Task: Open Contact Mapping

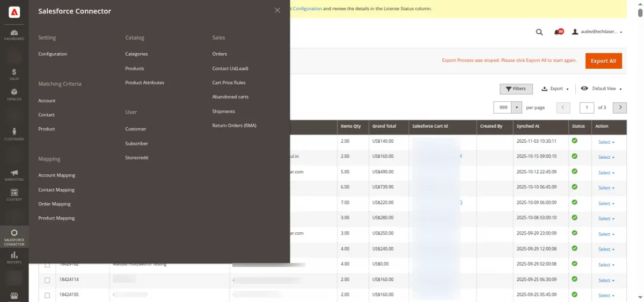Action: [x=56, y=190]
